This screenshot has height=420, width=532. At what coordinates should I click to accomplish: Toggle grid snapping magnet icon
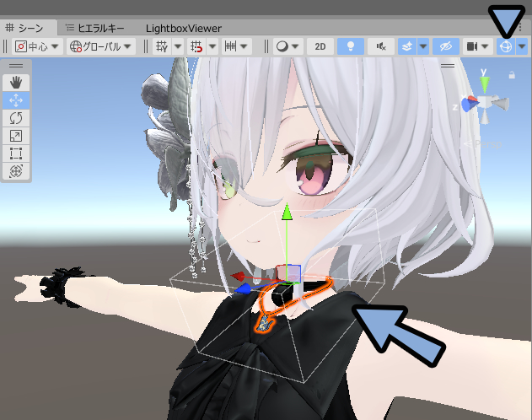(x=196, y=46)
